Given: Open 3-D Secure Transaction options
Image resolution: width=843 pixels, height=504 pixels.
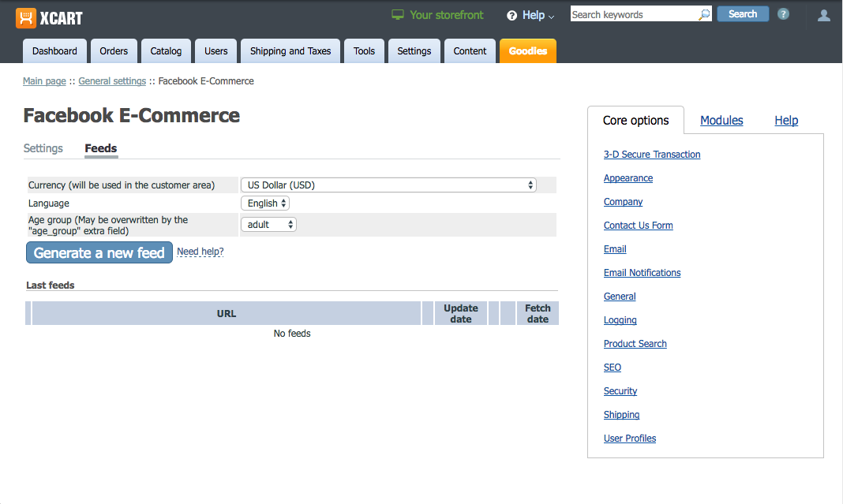Looking at the screenshot, I should (652, 155).
